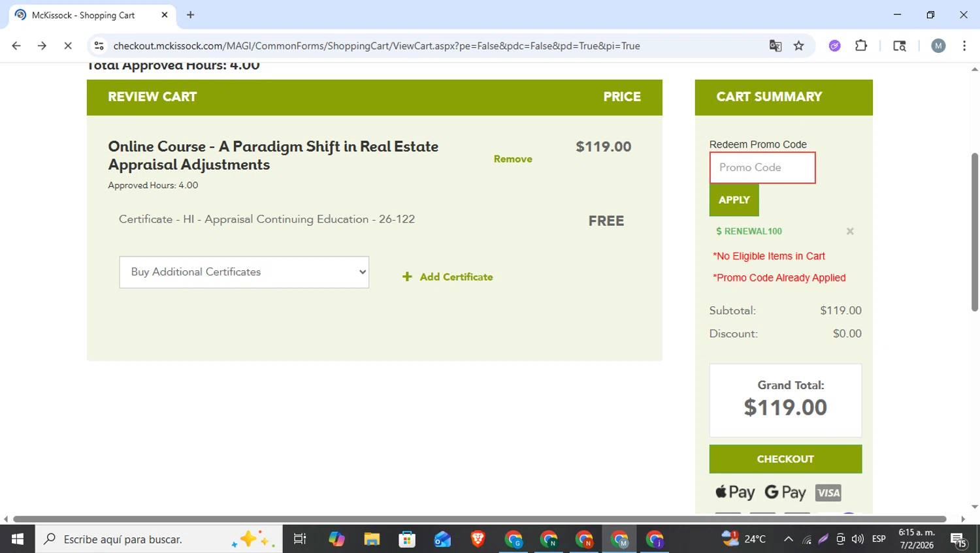Click the Grand Total $119.00 amount
Screen dimensions: 980x553
(x=785, y=407)
